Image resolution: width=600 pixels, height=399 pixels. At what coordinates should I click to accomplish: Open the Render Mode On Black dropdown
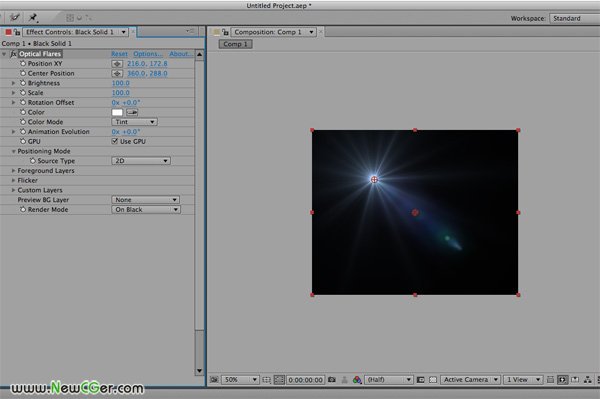point(146,210)
